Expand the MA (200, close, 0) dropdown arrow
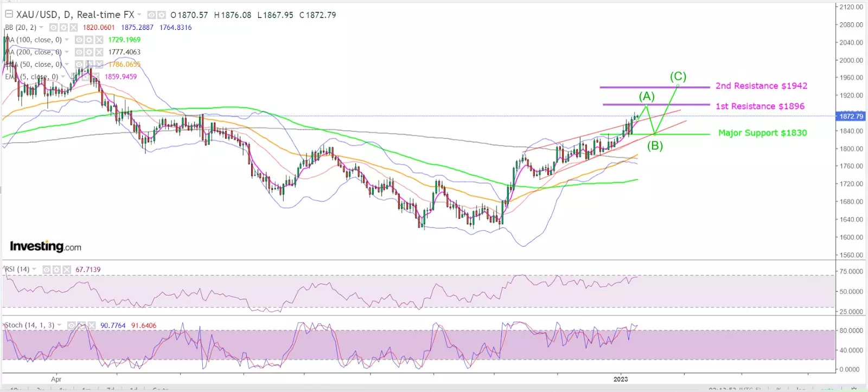868x392 pixels. pyautogui.click(x=67, y=52)
